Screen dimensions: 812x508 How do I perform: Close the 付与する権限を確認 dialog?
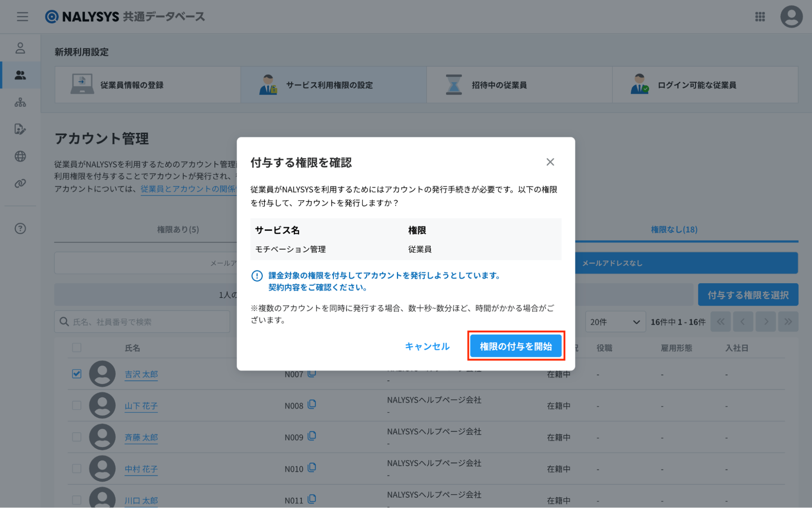click(x=550, y=162)
